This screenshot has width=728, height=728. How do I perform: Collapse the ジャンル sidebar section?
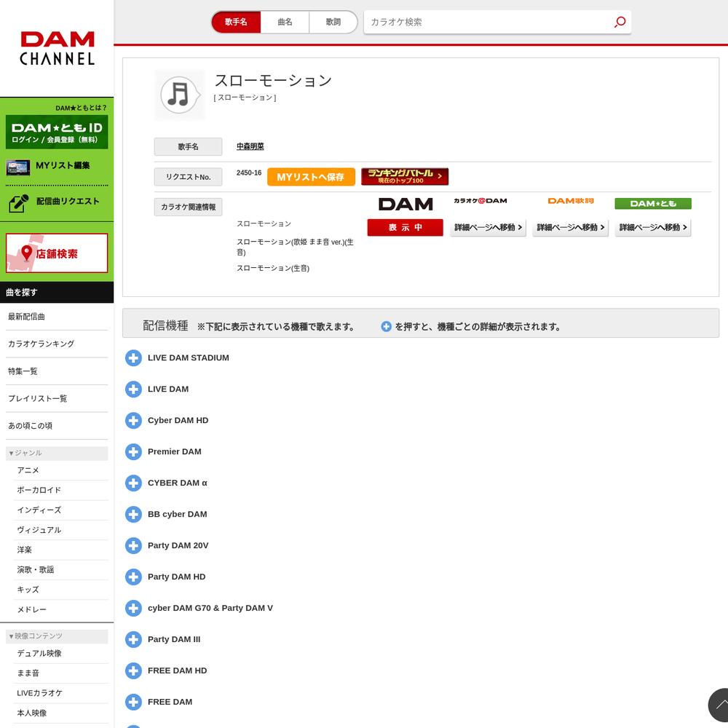[x=57, y=453]
